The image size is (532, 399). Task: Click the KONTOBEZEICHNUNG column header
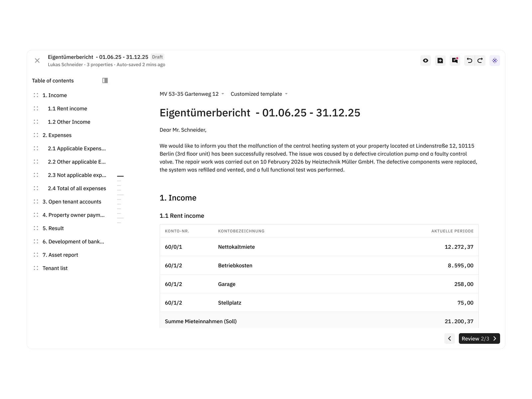[x=241, y=231]
